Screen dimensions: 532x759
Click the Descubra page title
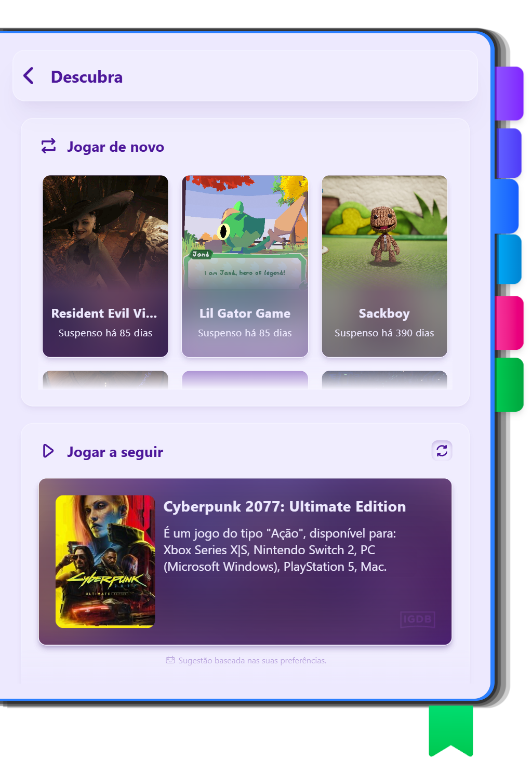87,77
